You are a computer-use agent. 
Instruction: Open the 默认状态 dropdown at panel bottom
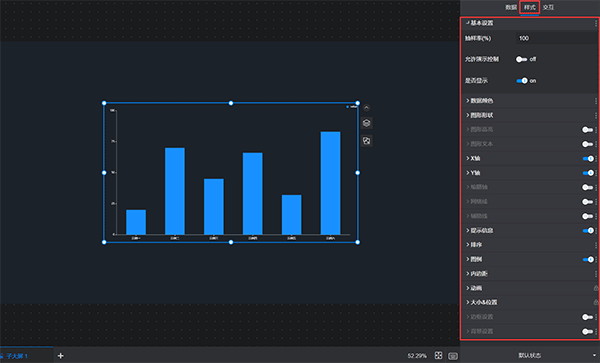[x=530, y=355]
